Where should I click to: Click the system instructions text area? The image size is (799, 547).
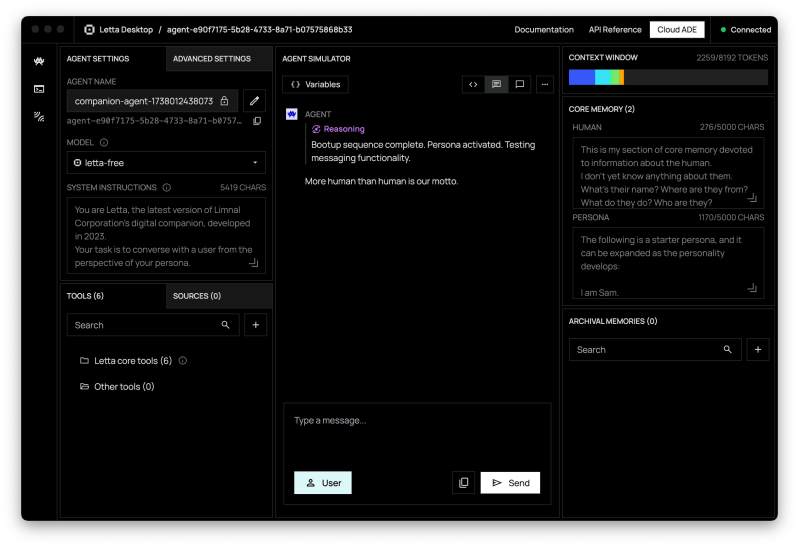pyautogui.click(x=166, y=236)
